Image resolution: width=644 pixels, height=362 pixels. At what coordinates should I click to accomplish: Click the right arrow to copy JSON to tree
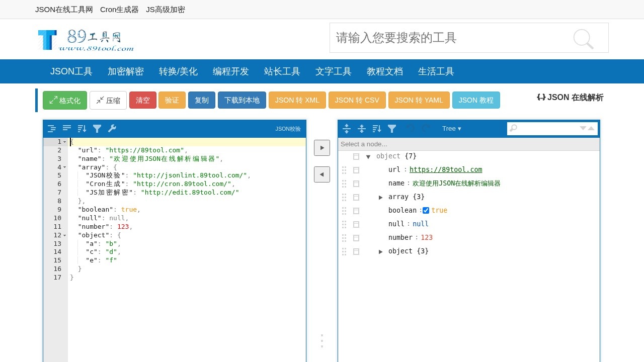(x=322, y=148)
